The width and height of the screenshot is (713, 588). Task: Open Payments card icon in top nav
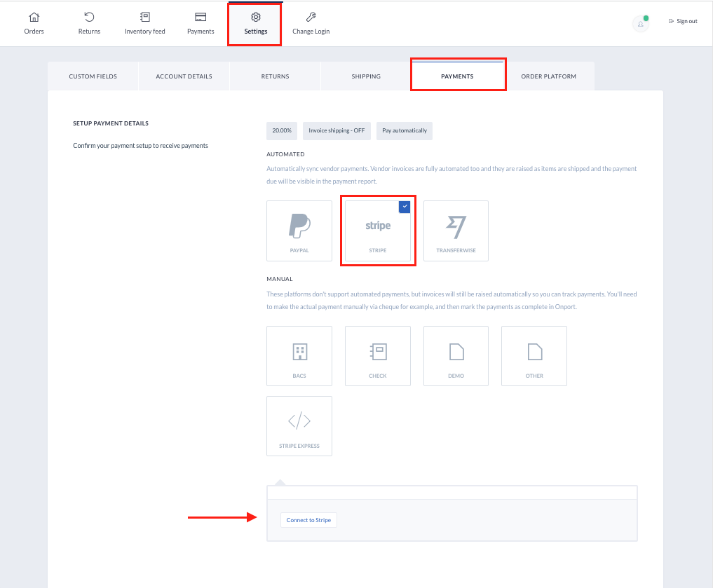tap(201, 18)
